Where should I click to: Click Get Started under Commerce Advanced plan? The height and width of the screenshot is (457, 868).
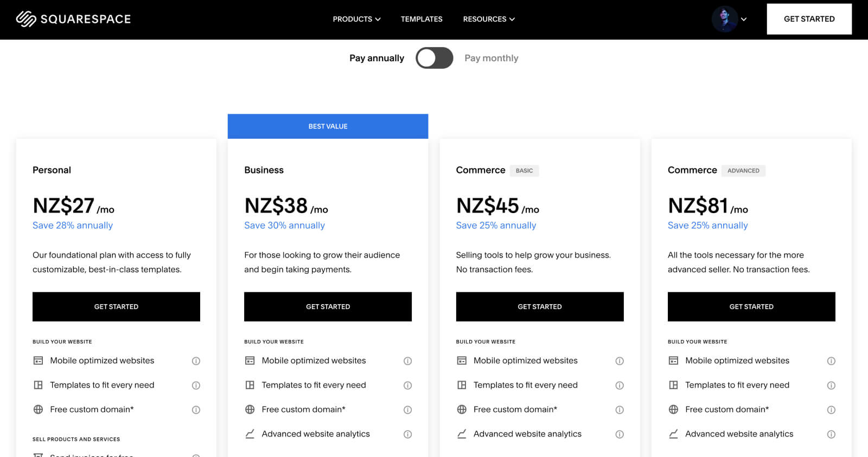[751, 307]
